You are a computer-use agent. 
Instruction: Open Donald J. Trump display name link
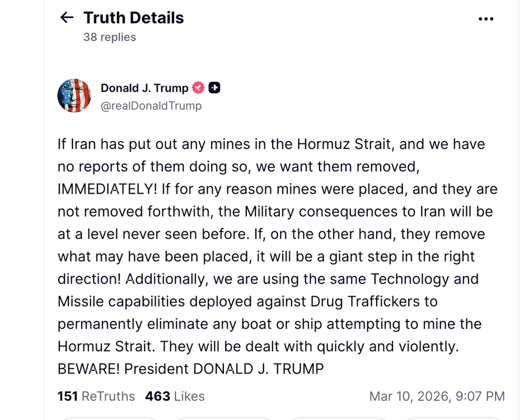(x=144, y=88)
